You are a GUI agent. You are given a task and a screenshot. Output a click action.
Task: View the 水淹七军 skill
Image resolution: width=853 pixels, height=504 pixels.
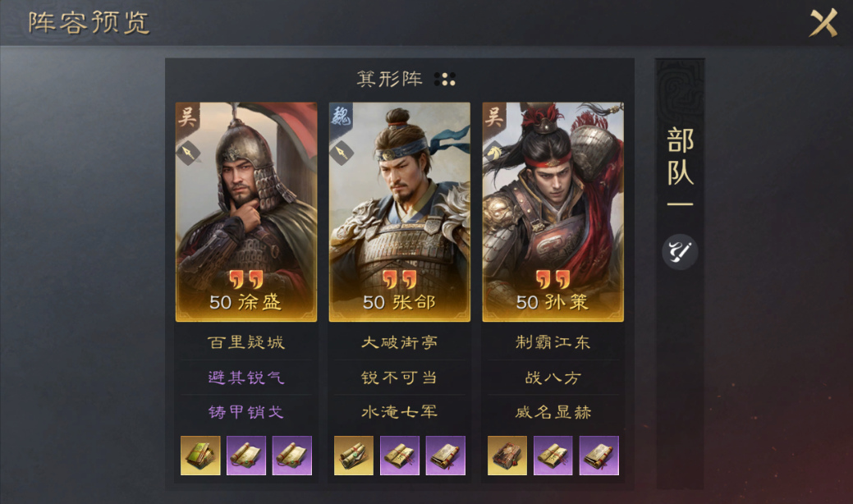(400, 412)
